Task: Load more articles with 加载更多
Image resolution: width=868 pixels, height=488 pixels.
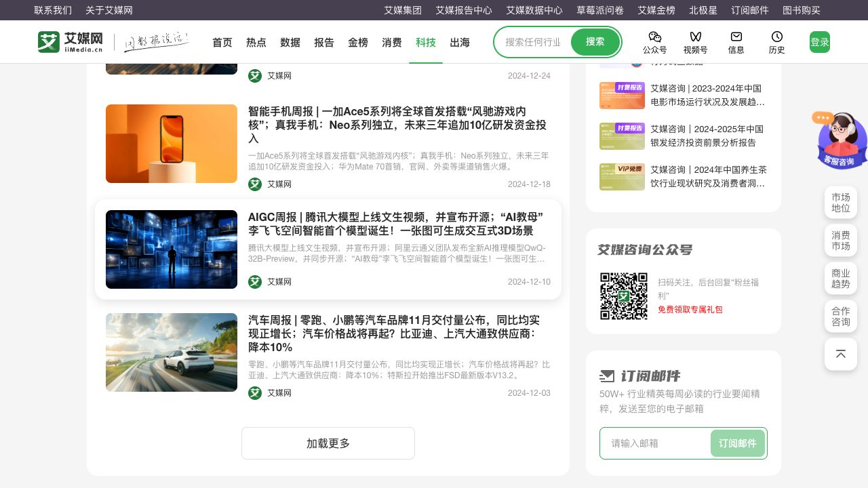Action: 328,443
